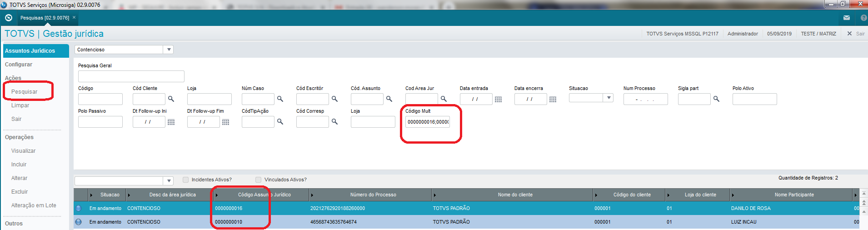Open lookup magnifier for Cód Cliente
The width and height of the screenshot is (868, 230).
(171, 99)
